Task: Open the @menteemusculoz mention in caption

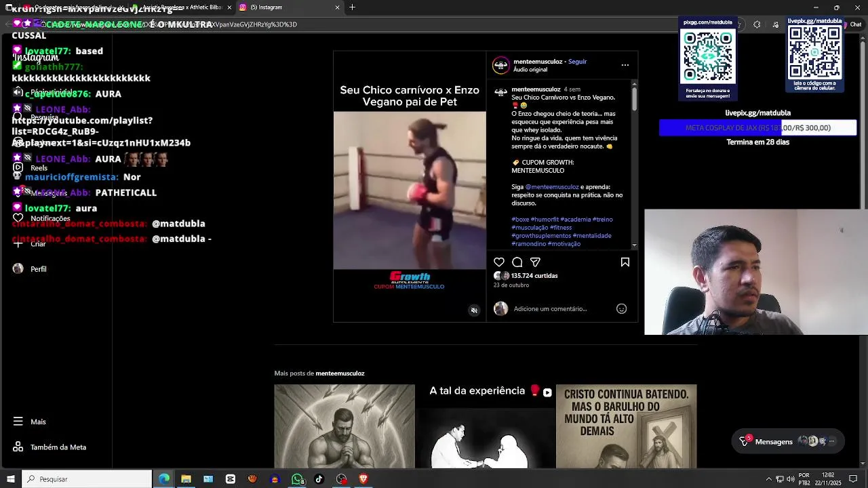Action: click(x=552, y=187)
